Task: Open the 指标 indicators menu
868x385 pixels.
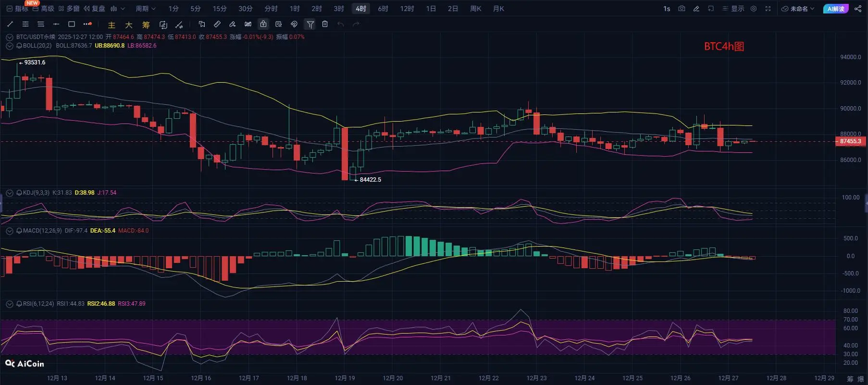Action: pyautogui.click(x=17, y=9)
